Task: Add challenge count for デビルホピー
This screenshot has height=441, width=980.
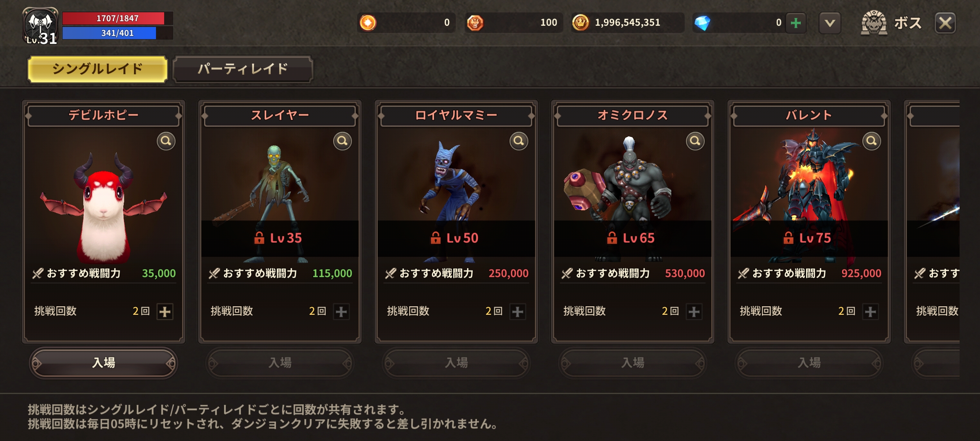Action: click(165, 312)
